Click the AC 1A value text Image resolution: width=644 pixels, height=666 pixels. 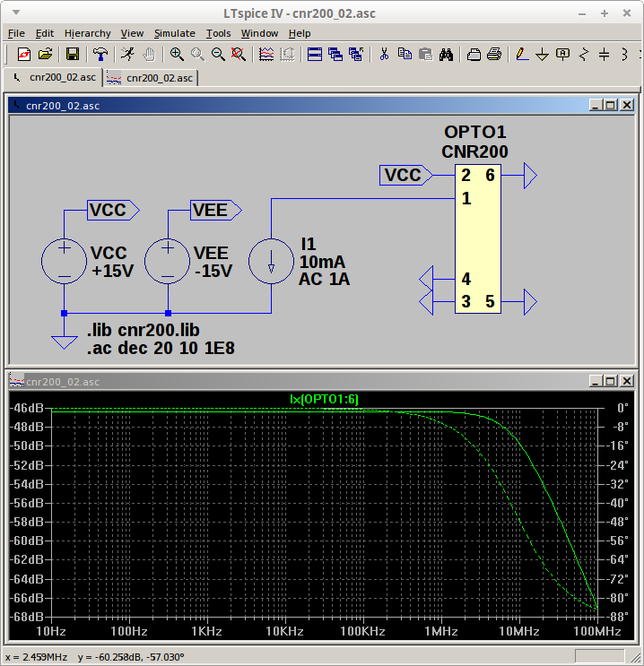[x=325, y=279]
